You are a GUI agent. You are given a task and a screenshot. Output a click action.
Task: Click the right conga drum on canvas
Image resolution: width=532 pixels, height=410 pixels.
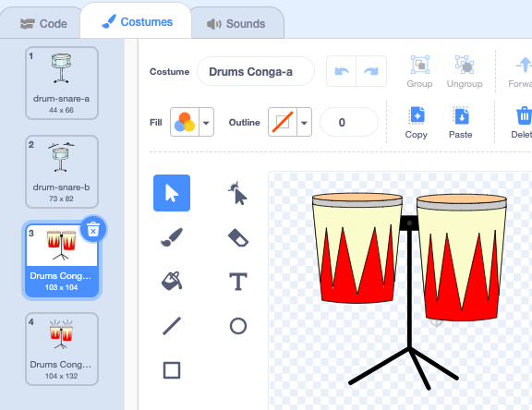coord(462,257)
